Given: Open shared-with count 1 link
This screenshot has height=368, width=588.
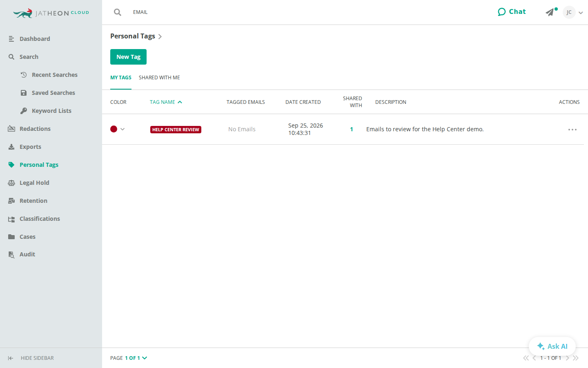Looking at the screenshot, I should (x=352, y=129).
